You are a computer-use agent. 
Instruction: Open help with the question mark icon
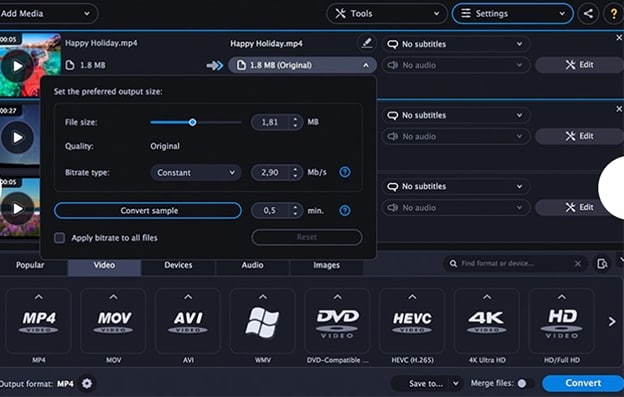(614, 14)
